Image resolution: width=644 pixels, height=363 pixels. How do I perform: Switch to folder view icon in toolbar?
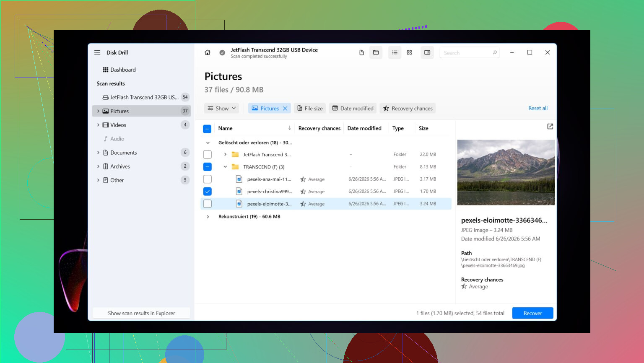[376, 52]
